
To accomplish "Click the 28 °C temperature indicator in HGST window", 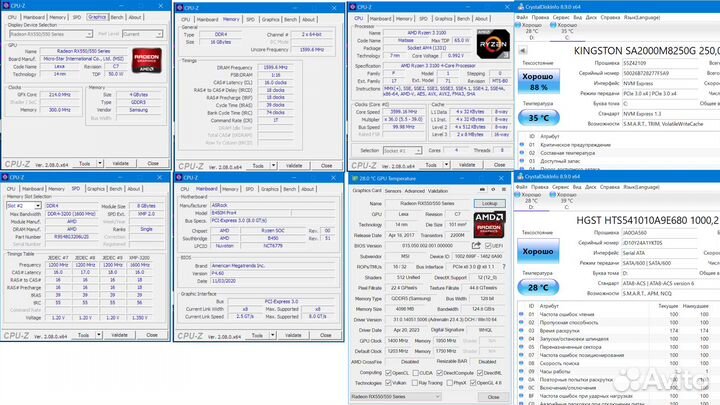I will 538,287.
